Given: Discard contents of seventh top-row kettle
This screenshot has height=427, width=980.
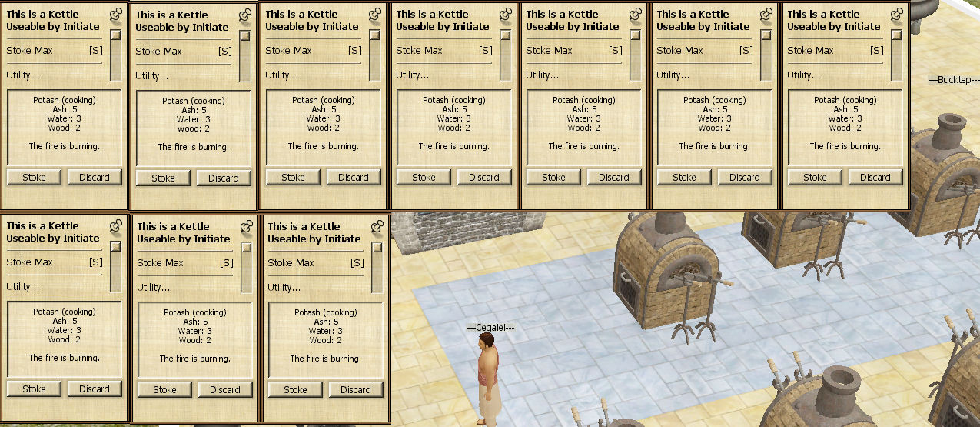Looking at the screenshot, I should [875, 177].
